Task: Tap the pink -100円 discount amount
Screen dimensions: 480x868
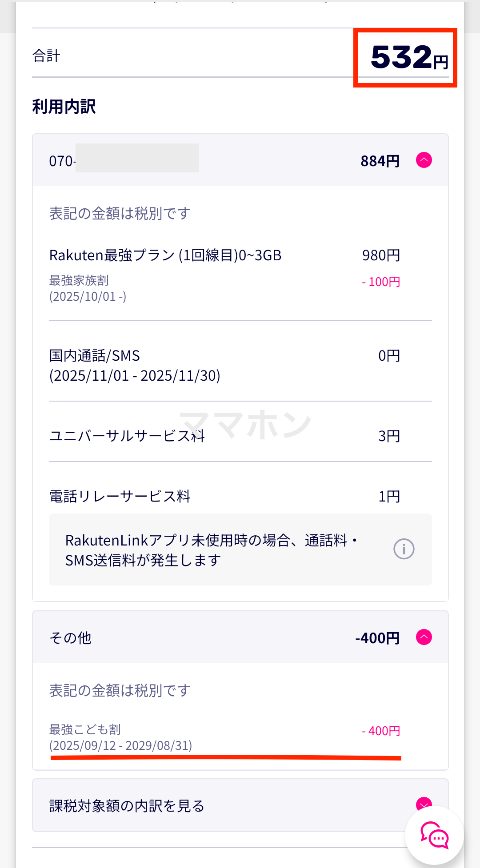Action: tap(381, 282)
